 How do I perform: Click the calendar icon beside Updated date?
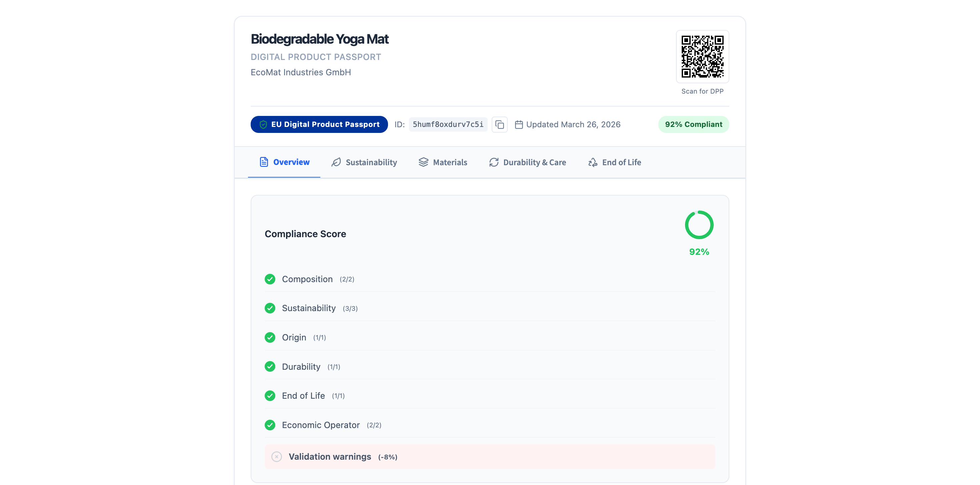[519, 125]
